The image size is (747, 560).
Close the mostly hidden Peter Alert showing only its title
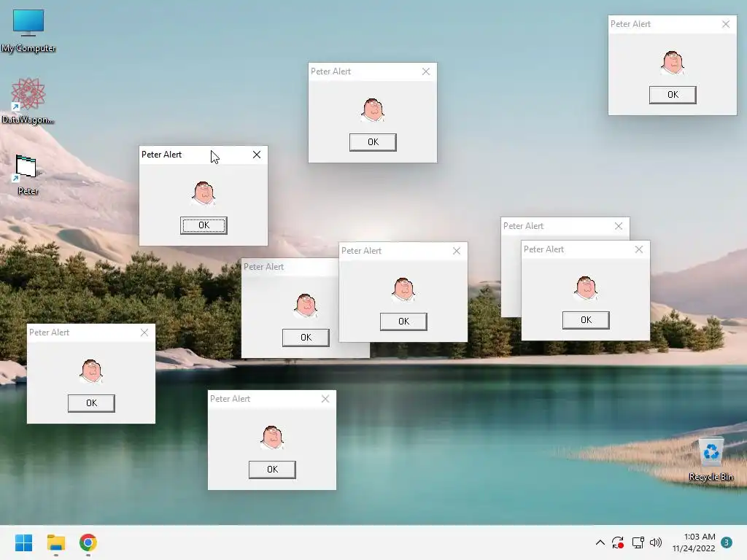619,226
